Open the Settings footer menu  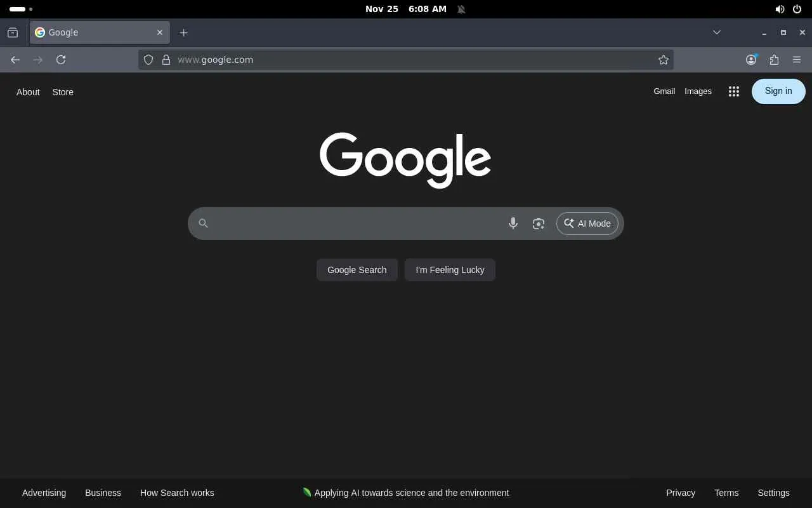pos(773,493)
